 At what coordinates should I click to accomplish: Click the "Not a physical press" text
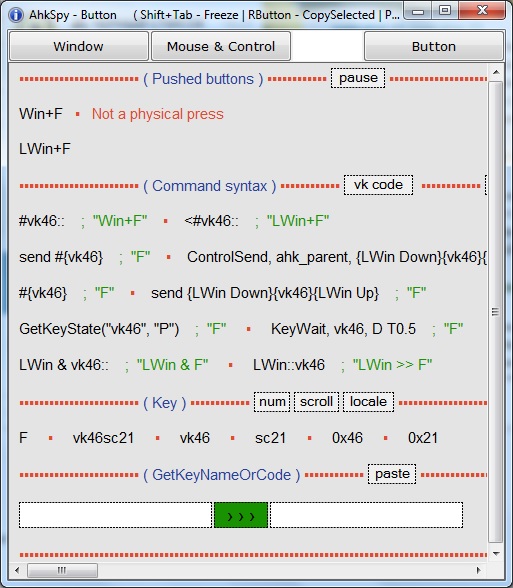coord(158,114)
